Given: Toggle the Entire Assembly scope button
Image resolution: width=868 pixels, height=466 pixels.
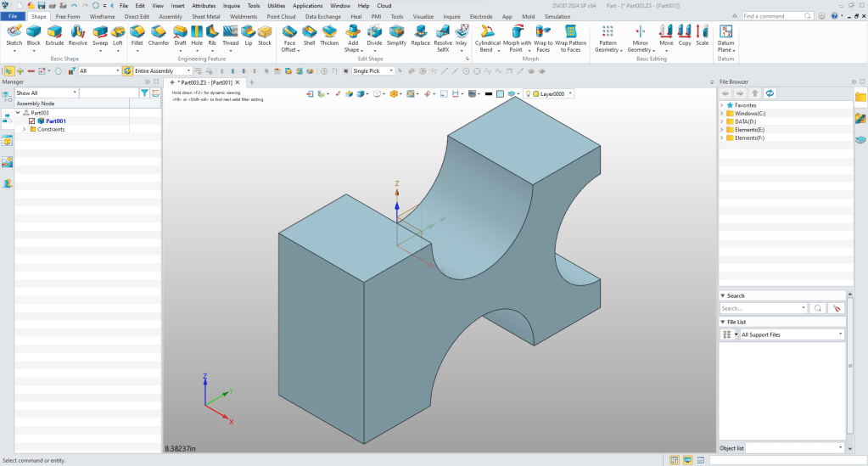Looking at the screenshot, I should [x=128, y=71].
